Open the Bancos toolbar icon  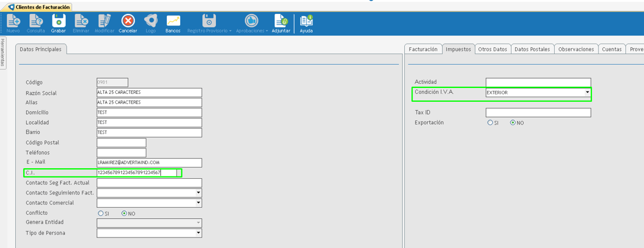click(173, 23)
